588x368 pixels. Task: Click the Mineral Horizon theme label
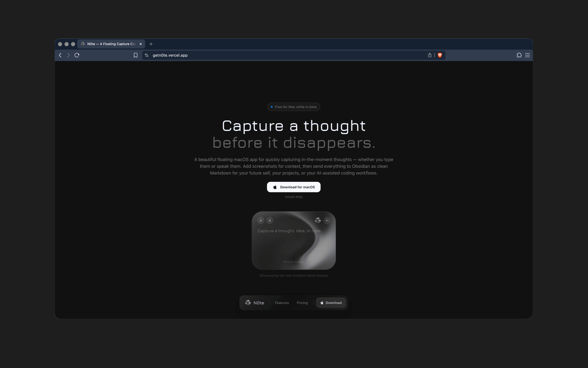click(x=294, y=262)
